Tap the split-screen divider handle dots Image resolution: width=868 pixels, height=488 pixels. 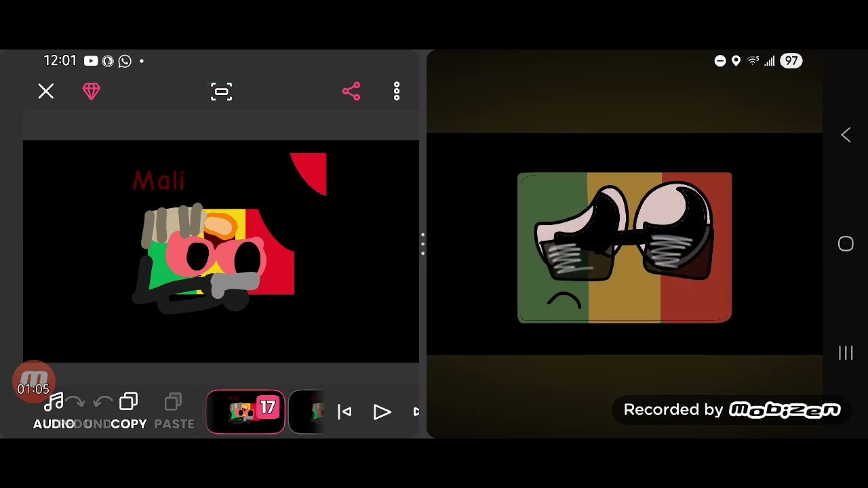click(422, 244)
